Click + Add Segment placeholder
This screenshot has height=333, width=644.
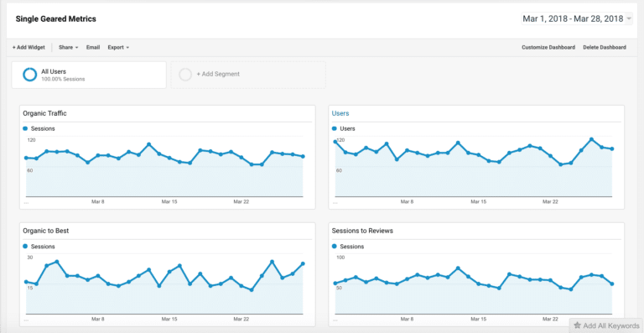[248, 75]
